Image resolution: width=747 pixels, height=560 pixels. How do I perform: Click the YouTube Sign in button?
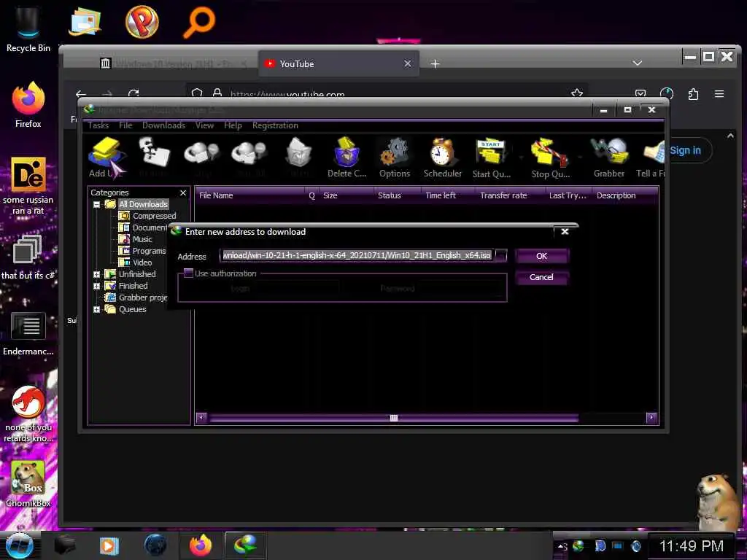pyautogui.click(x=685, y=150)
